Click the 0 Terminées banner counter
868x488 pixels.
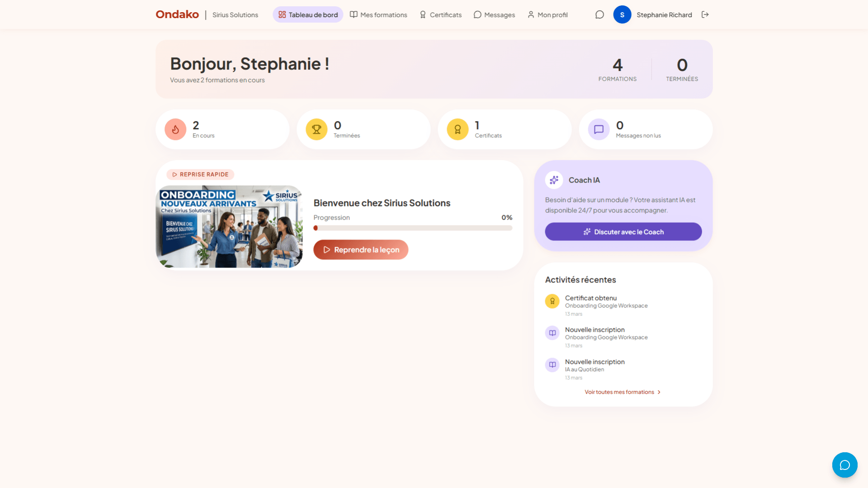point(682,69)
